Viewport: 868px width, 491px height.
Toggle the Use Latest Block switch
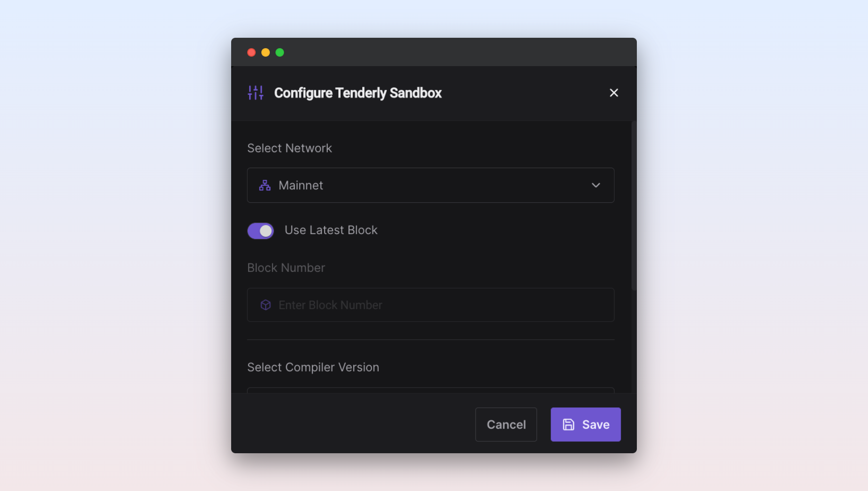260,231
